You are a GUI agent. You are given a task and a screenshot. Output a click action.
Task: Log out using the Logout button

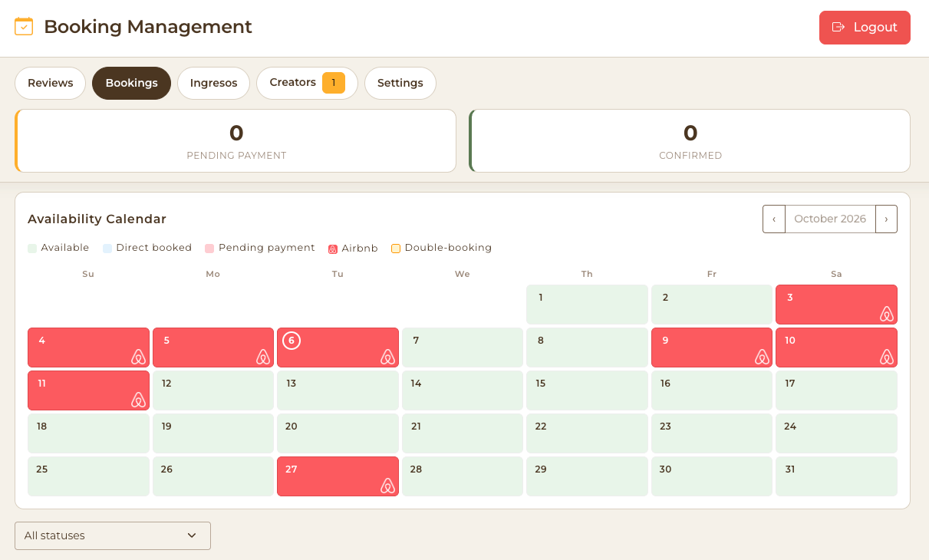pos(865,28)
